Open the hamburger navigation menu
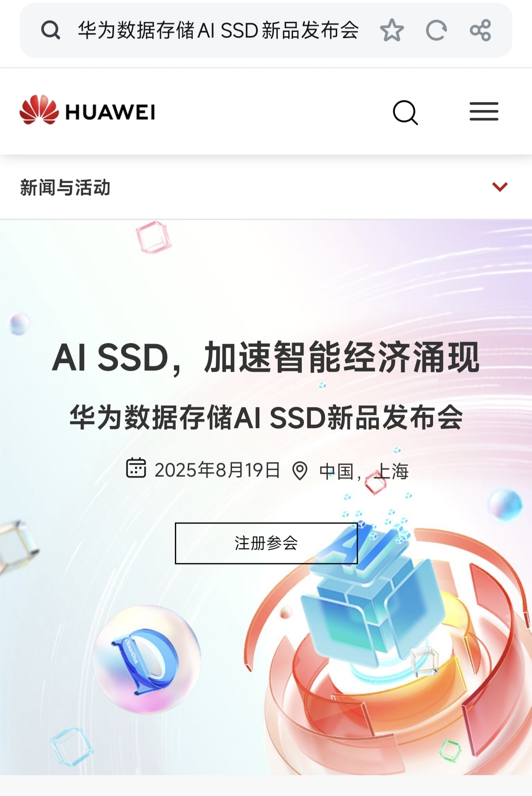The height and width of the screenshot is (796, 532). 484,111
